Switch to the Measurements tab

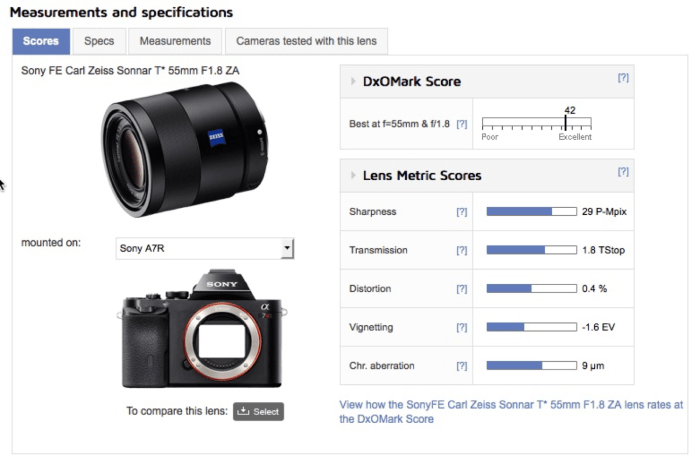click(x=175, y=41)
